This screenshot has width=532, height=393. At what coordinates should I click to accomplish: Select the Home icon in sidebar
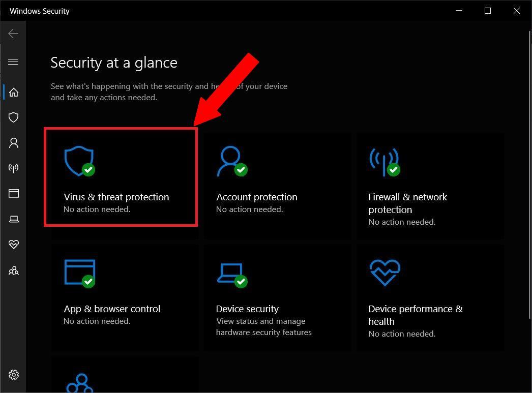[x=14, y=92]
